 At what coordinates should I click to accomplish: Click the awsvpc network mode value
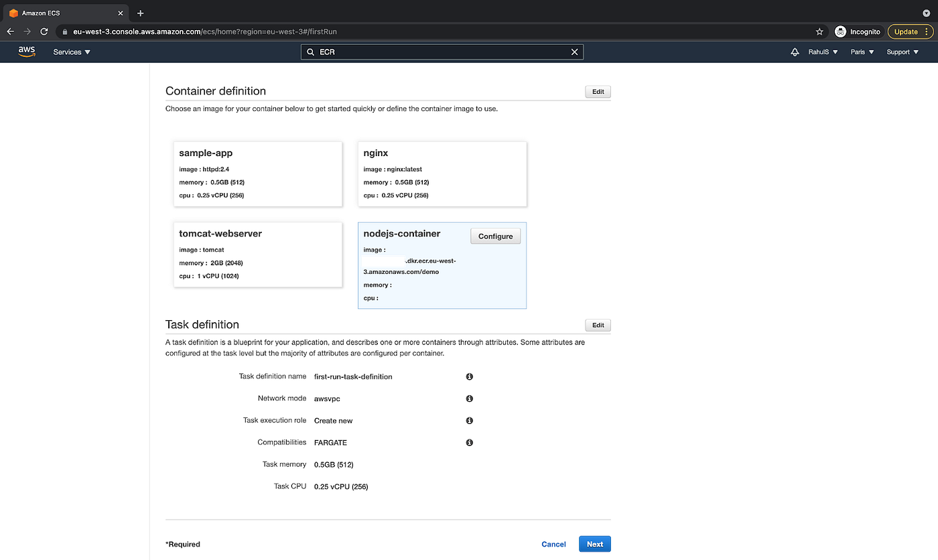click(327, 399)
